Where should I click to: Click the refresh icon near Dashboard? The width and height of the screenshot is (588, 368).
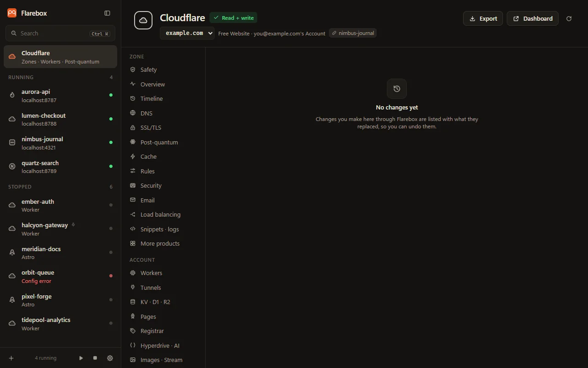(569, 18)
